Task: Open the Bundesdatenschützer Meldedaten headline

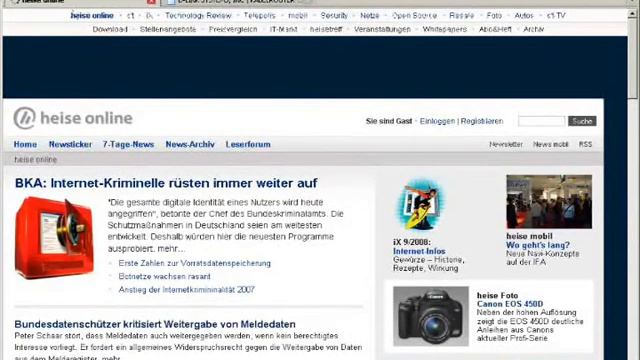Action: tap(155, 324)
